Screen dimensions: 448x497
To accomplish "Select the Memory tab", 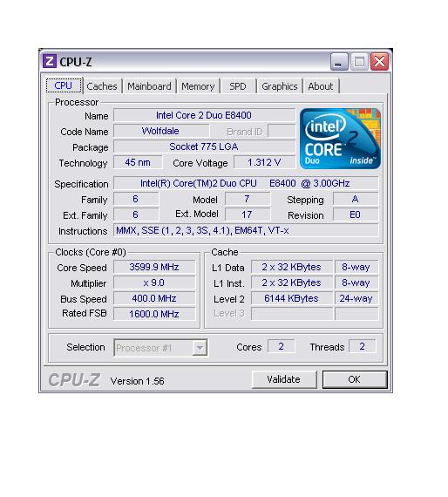I will tap(198, 86).
